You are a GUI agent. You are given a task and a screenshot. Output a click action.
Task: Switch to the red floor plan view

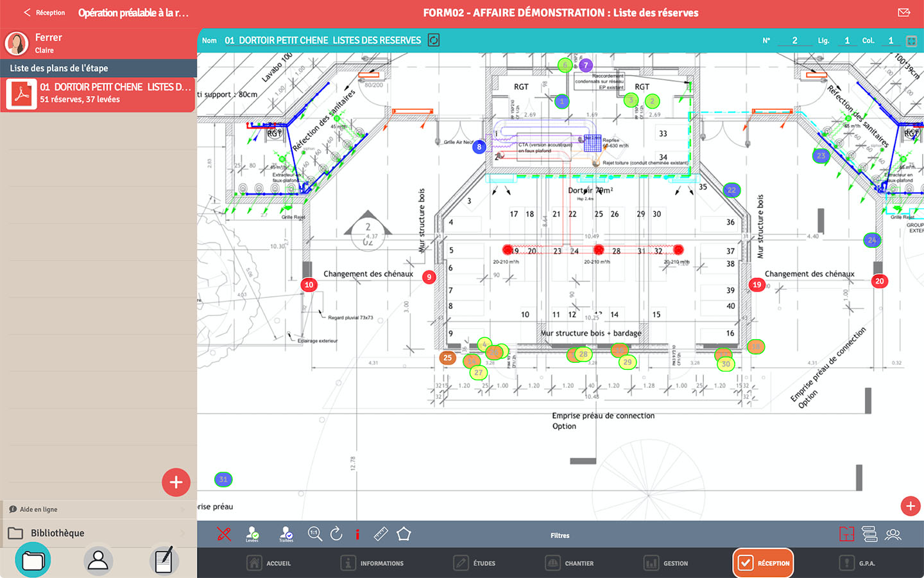pos(847,534)
